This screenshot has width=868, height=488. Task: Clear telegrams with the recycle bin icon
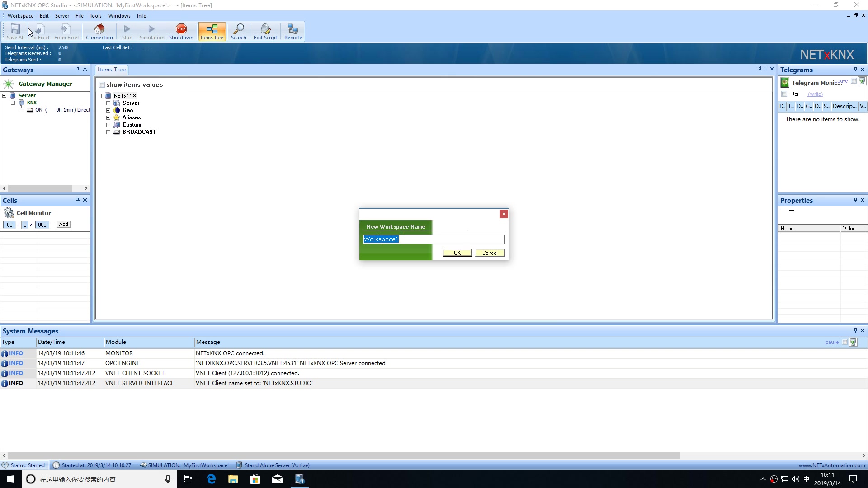tap(862, 81)
